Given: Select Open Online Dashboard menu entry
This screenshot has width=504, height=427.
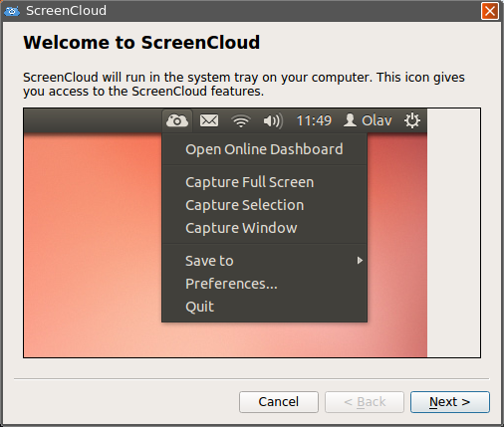Looking at the screenshot, I should click(264, 149).
